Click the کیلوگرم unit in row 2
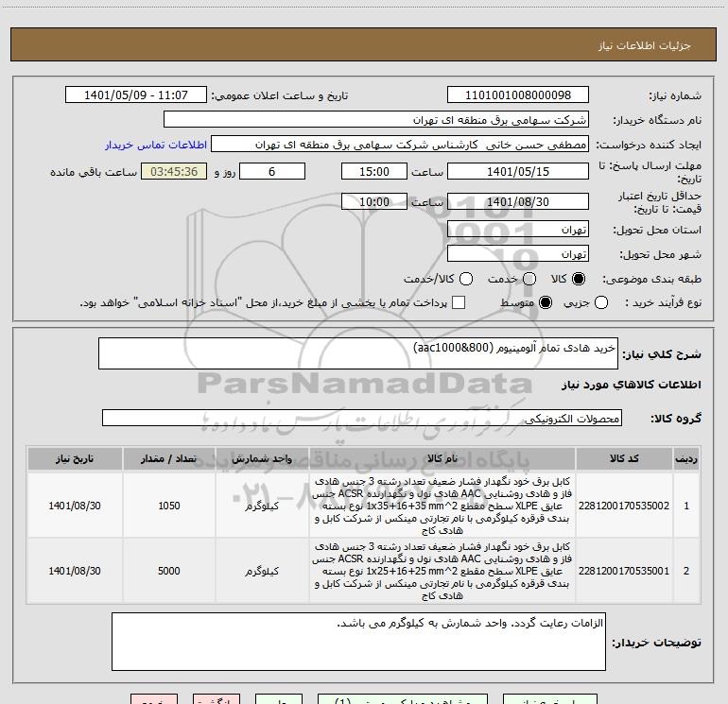The width and height of the screenshot is (728, 704). pyautogui.click(x=262, y=572)
